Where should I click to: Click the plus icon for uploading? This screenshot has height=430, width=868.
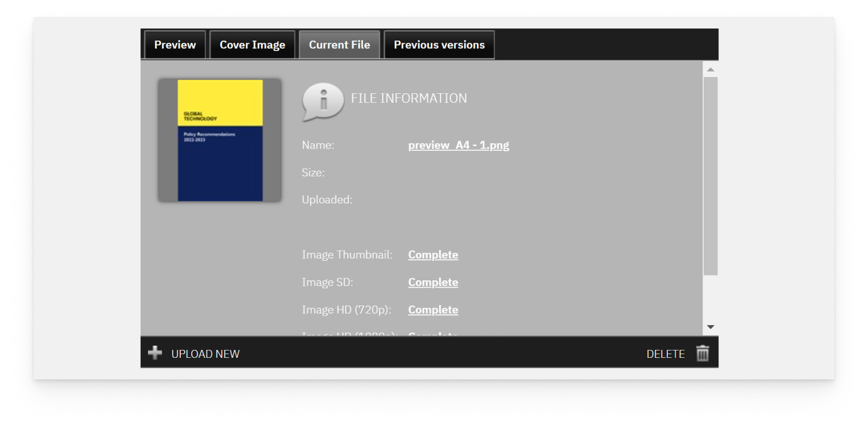coord(155,353)
